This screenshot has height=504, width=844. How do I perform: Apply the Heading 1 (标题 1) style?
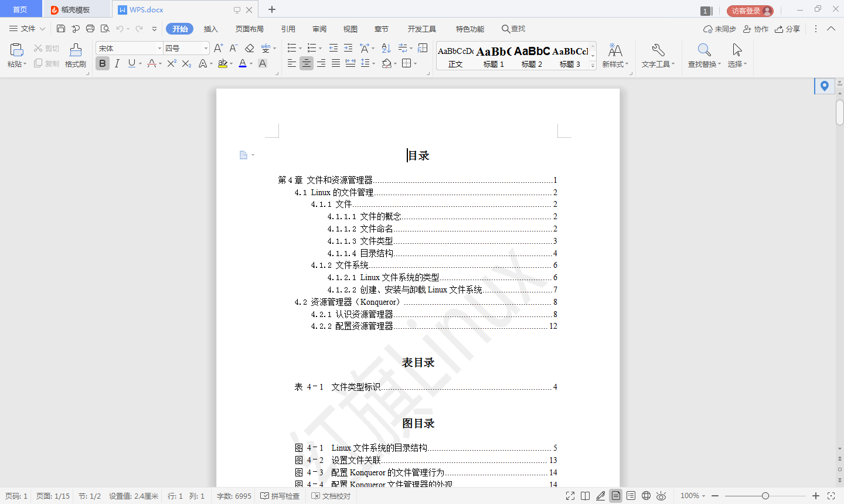click(x=494, y=57)
